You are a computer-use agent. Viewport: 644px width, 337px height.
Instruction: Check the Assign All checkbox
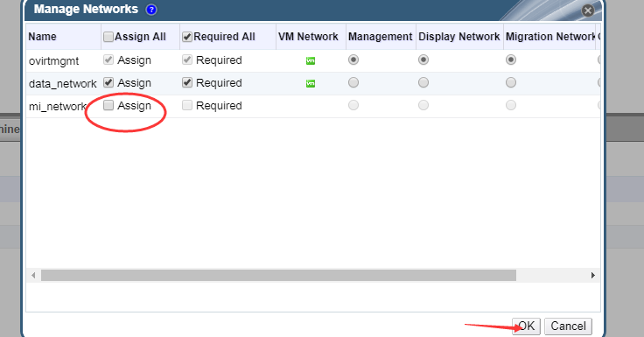tap(108, 37)
